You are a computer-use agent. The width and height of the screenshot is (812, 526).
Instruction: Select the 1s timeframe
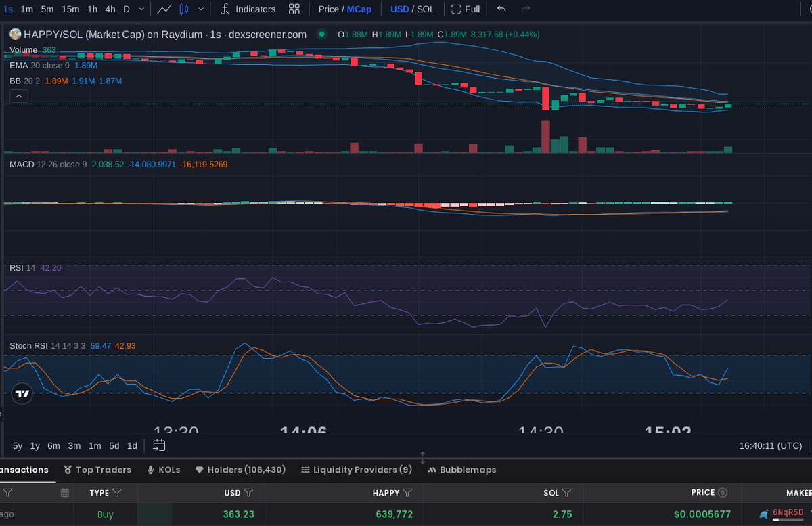coord(8,9)
